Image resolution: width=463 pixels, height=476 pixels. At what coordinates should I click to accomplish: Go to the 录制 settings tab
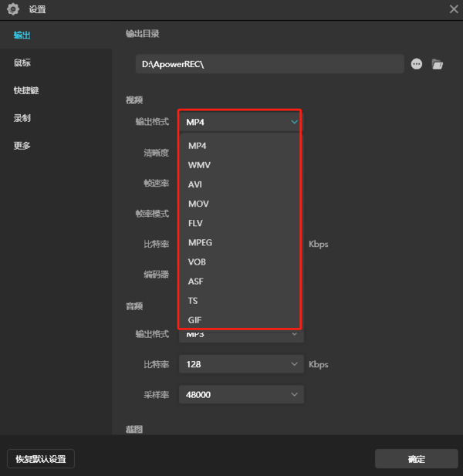click(23, 118)
